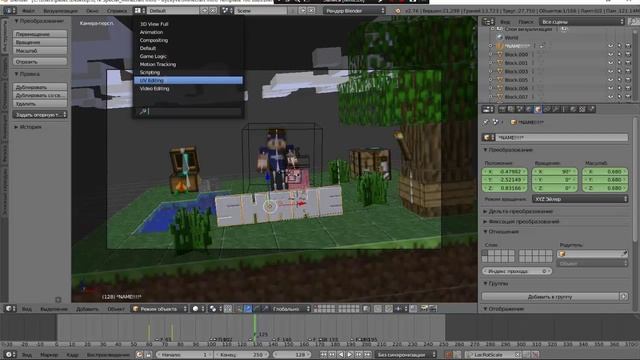Toggle the 3D manipulator widget
Image resolution: width=640 pixels, height=360 pixels.
coord(239,309)
